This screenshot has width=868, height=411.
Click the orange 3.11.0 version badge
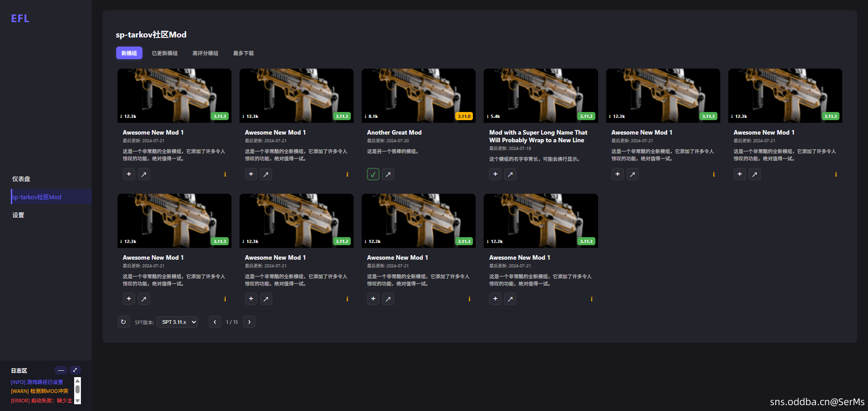pos(464,116)
